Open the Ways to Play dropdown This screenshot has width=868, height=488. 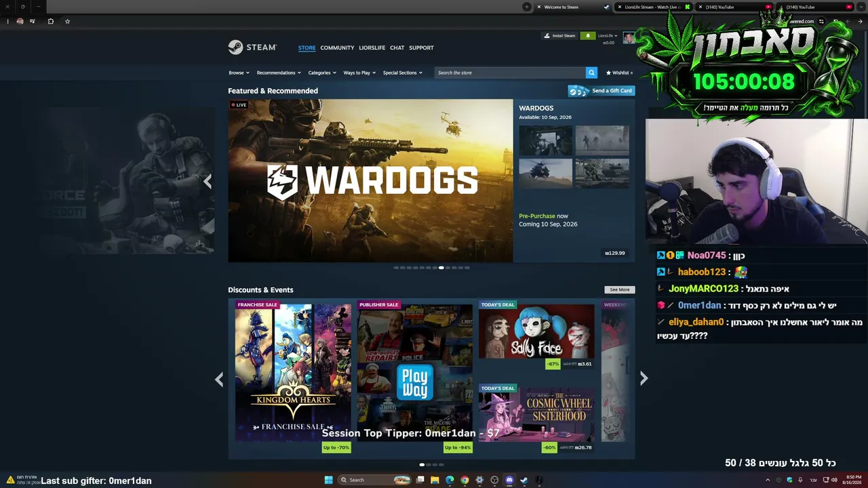359,73
